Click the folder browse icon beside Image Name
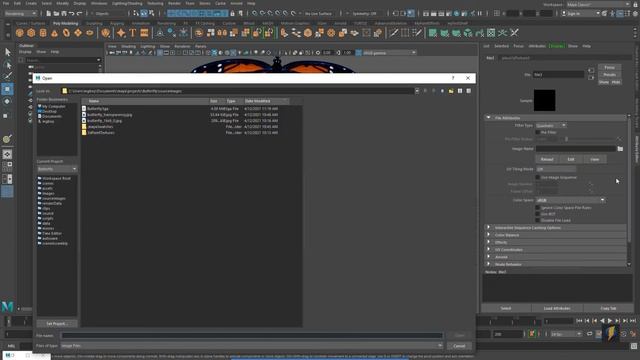640x360 pixels. click(620, 149)
